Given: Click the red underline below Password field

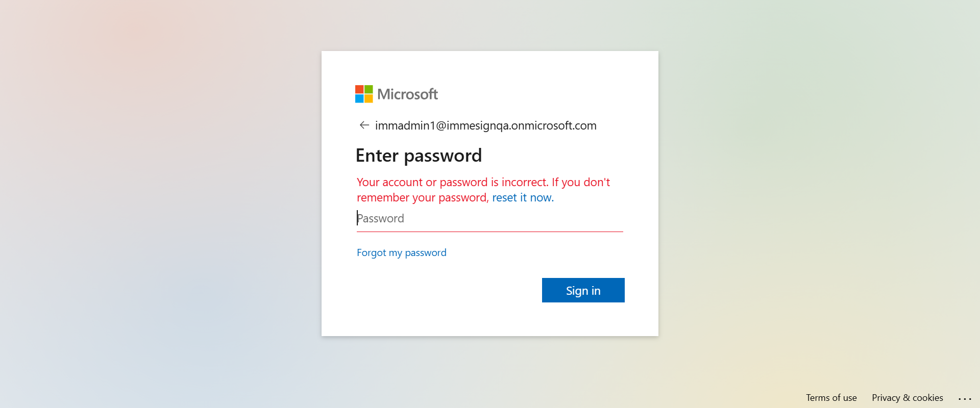Looking at the screenshot, I should pyautogui.click(x=489, y=232).
